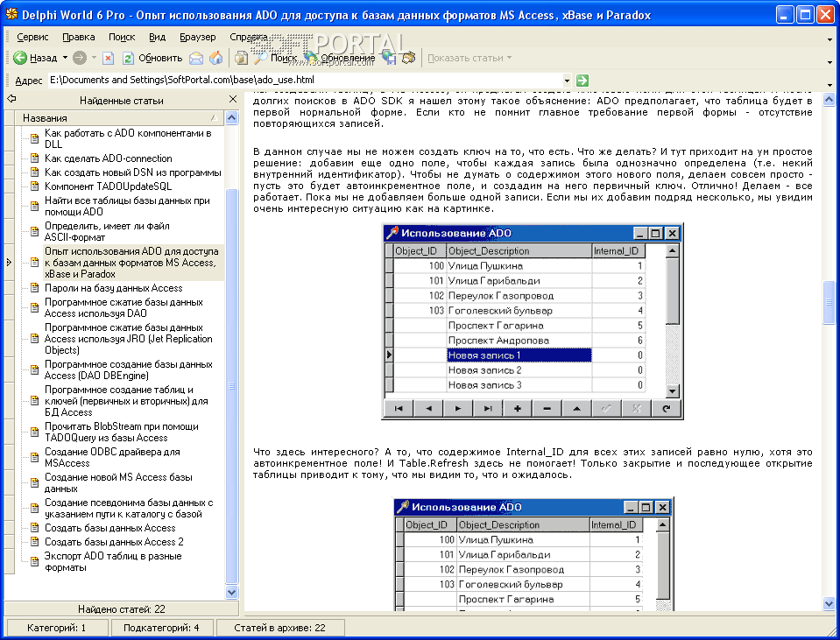Open 'Программное создание базы данных Access (DAO DBEngine)'

(129, 370)
